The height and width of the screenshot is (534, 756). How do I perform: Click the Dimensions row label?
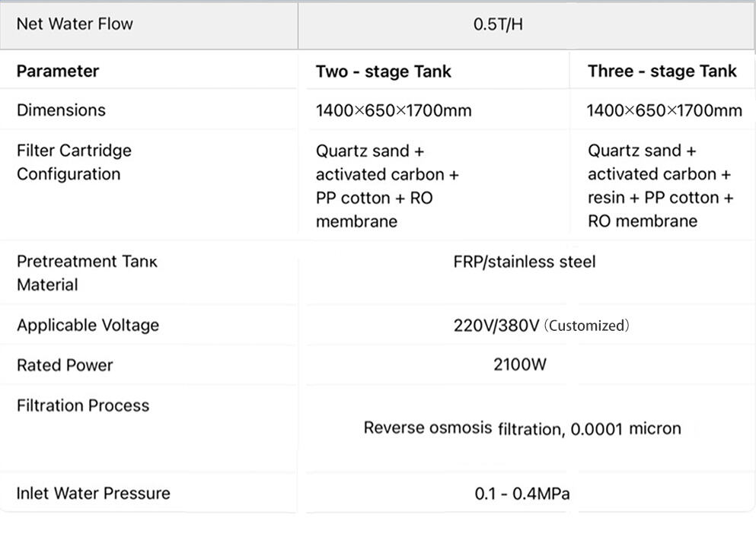pyautogui.click(x=61, y=110)
